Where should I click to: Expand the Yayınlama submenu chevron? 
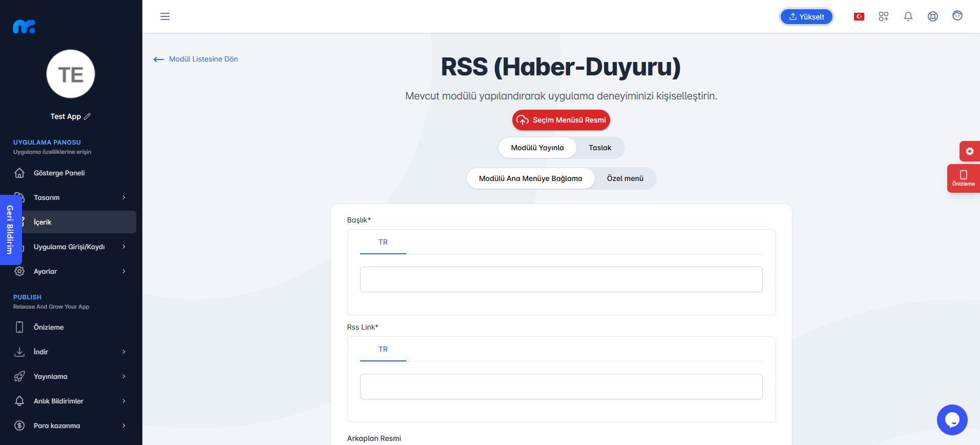[124, 376]
